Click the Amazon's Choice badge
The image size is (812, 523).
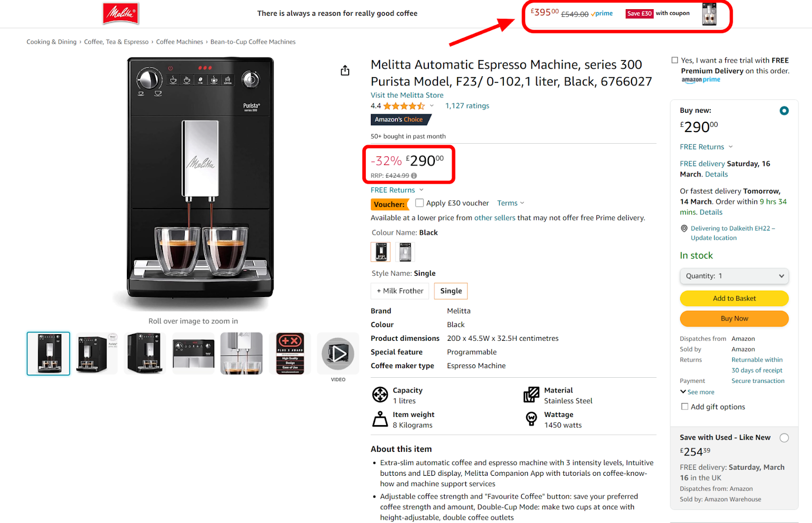click(x=400, y=120)
